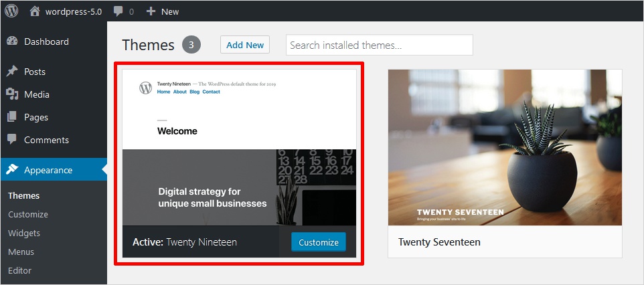Open the Customize submenu item
This screenshot has width=644, height=285.
point(28,214)
